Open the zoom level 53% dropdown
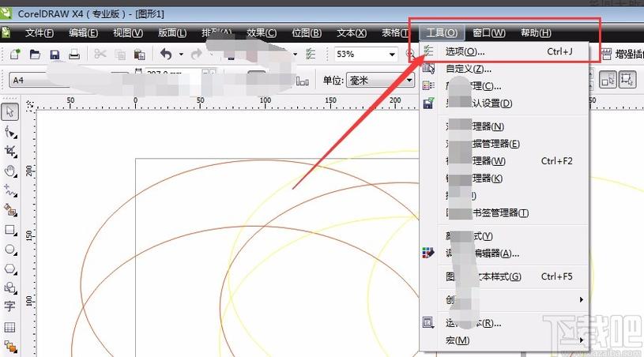 tap(392, 54)
